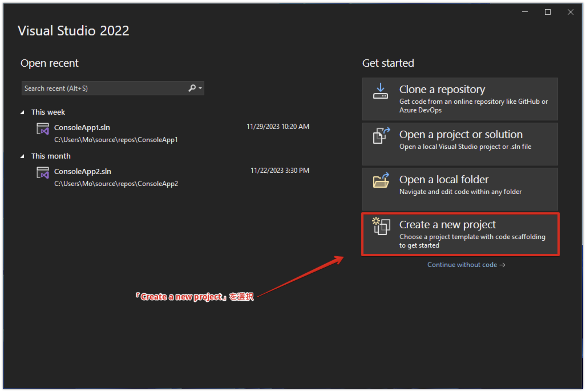This screenshot has width=586, height=392.
Task: Open the recent ConsoleApp1.sln entry by name
Action: [82, 127]
